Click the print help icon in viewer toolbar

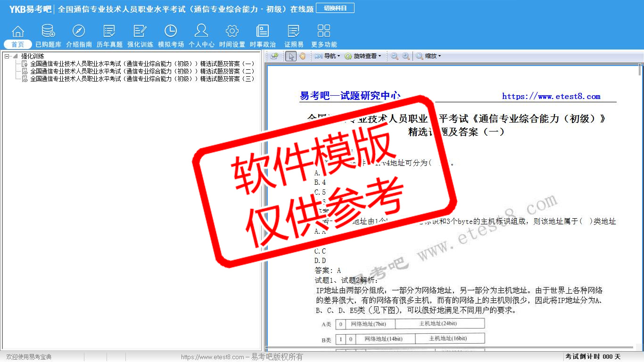274,56
